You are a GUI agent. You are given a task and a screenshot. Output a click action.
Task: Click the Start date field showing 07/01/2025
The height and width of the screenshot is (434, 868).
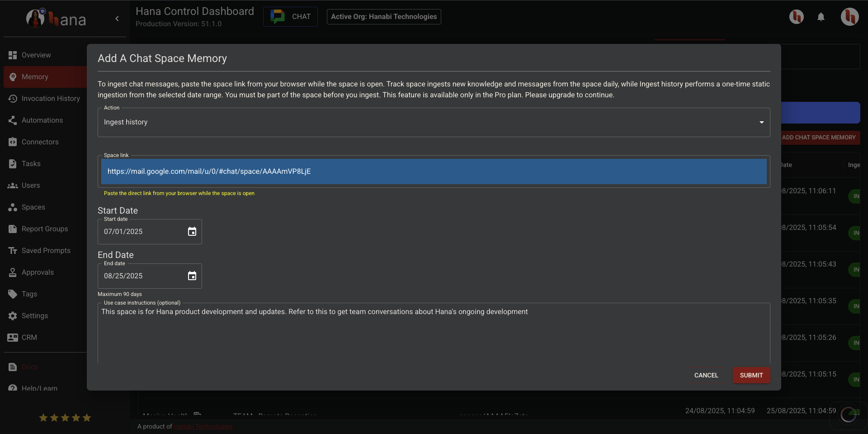pos(150,232)
